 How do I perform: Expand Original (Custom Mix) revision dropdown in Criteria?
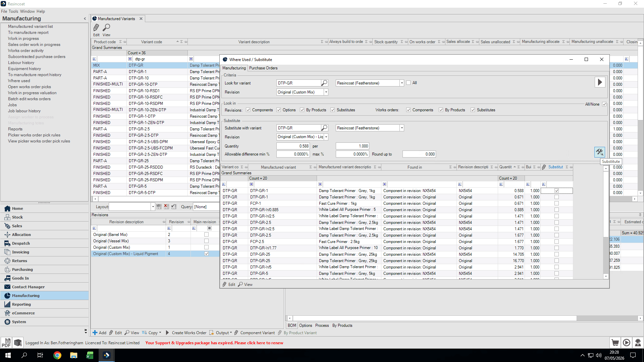[326, 92]
